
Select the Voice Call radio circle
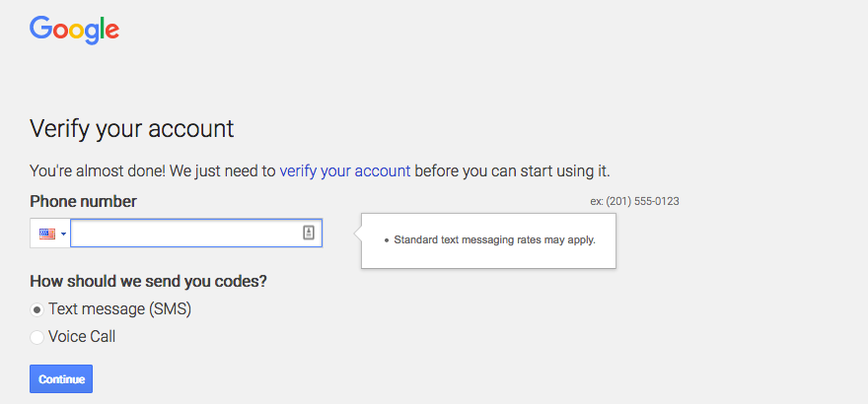tap(37, 337)
